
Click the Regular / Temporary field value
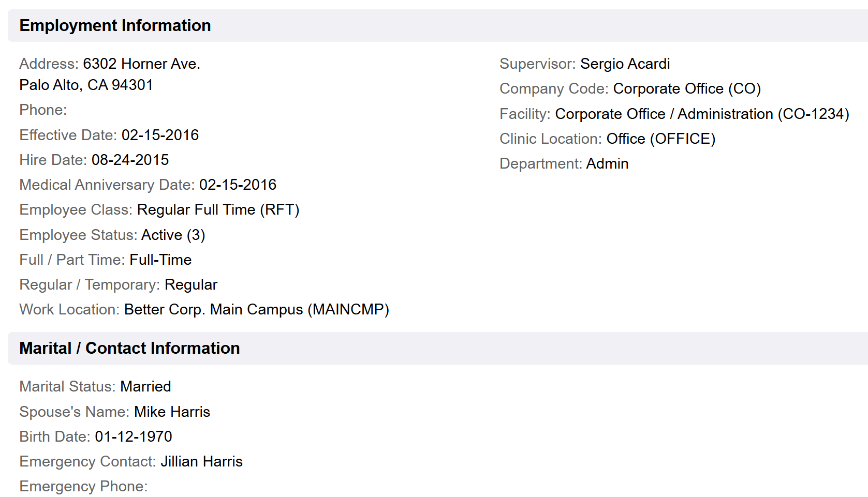coord(191,284)
